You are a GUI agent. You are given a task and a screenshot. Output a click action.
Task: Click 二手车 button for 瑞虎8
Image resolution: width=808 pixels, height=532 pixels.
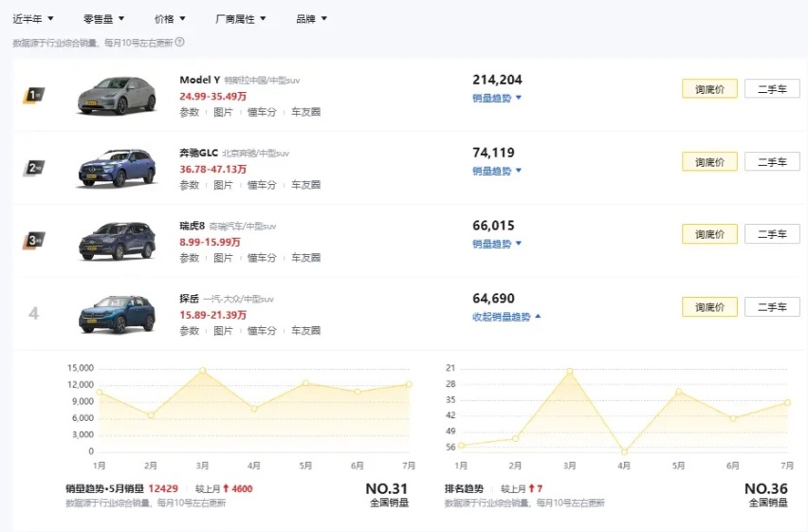click(x=772, y=234)
